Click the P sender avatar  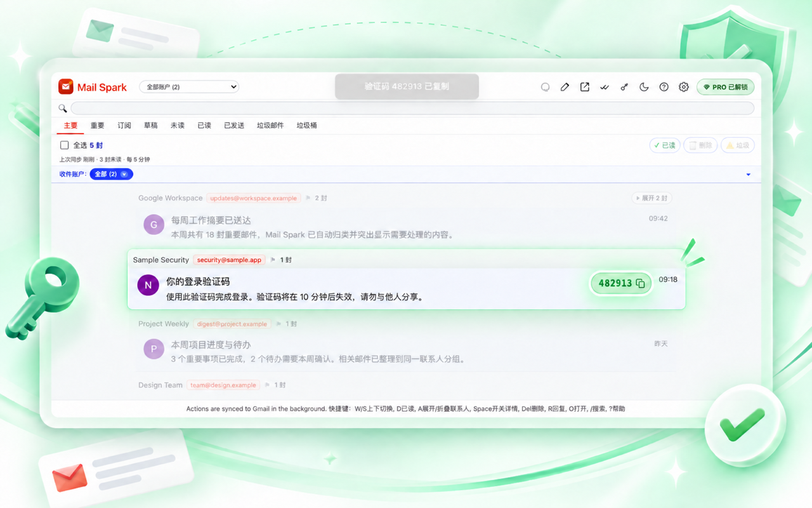click(154, 349)
